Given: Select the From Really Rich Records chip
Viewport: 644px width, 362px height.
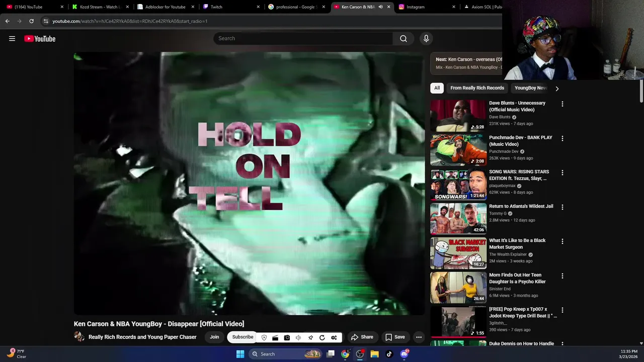Looking at the screenshot, I should pos(477,88).
